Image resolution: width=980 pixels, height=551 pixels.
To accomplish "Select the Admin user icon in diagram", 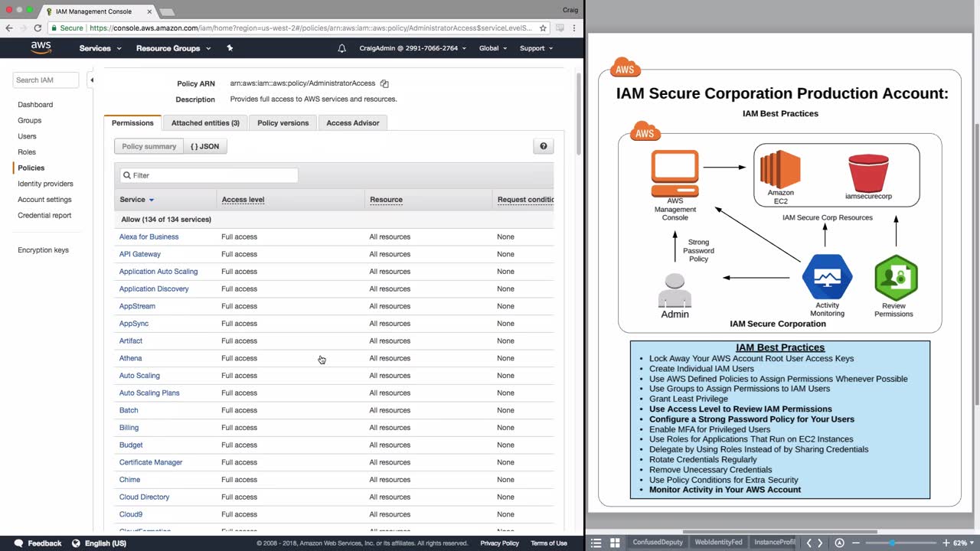I will point(675,290).
